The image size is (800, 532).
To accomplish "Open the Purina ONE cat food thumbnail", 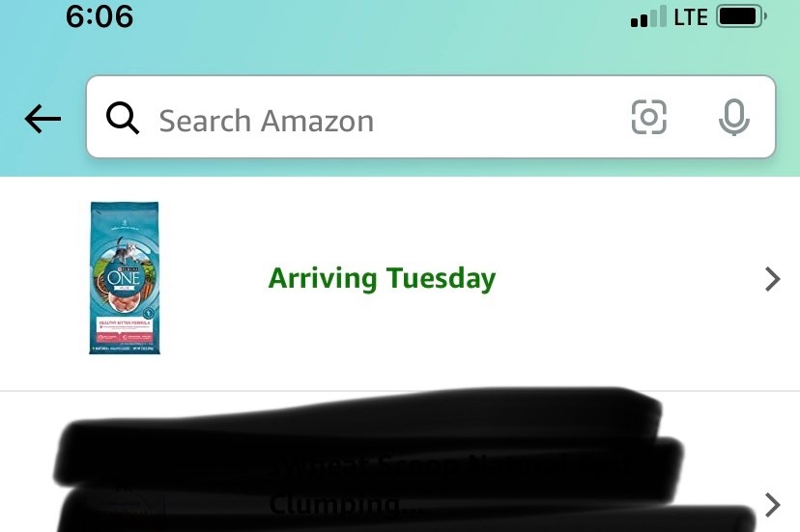I will 125,278.
